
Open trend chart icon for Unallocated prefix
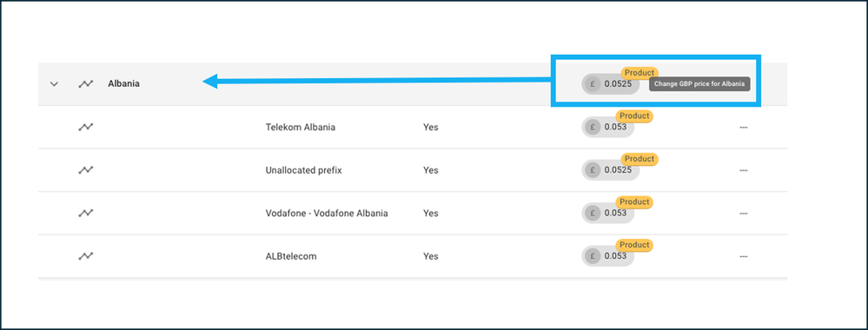pos(85,170)
